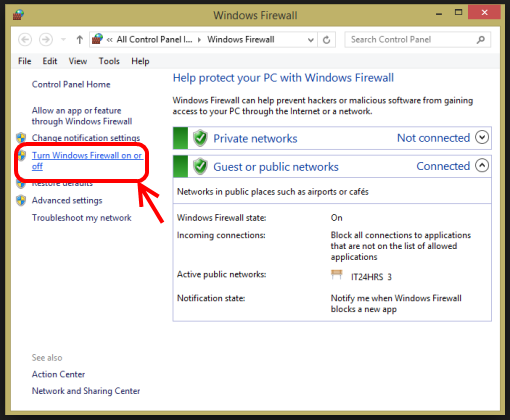
Task: Open Allow an app or feature link
Action: click(x=82, y=116)
